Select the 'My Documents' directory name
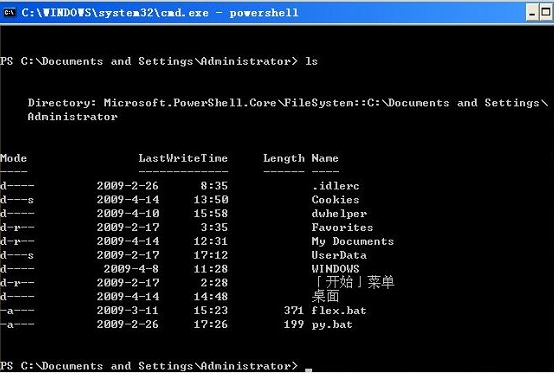554x374 pixels. tap(353, 241)
